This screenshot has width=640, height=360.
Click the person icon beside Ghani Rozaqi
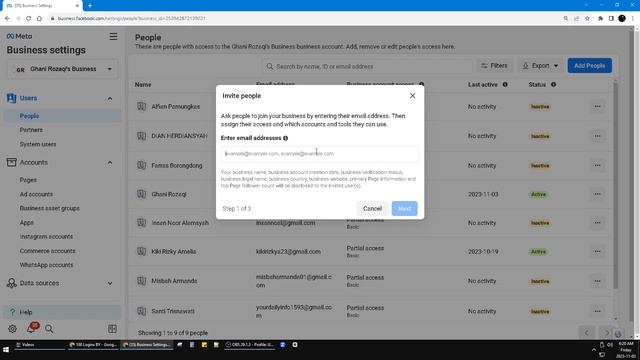(141, 194)
